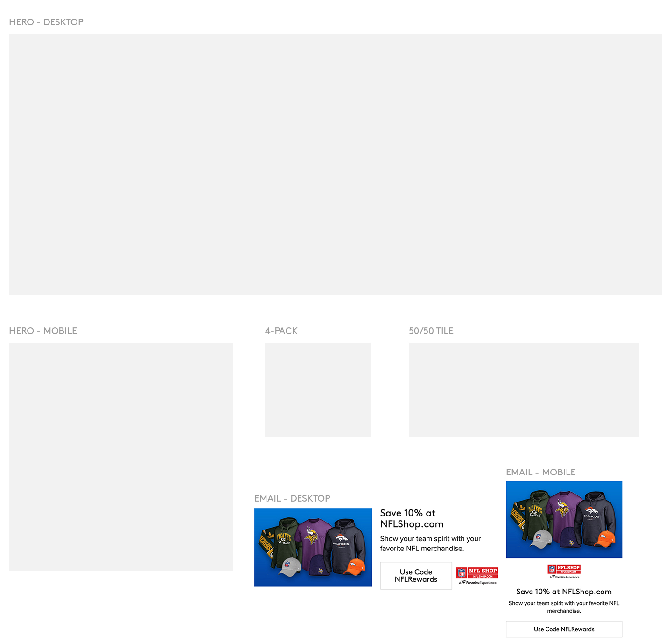This screenshot has width=672, height=641.
Task: Select the 4-Pack placeholder tile
Action: coord(317,390)
